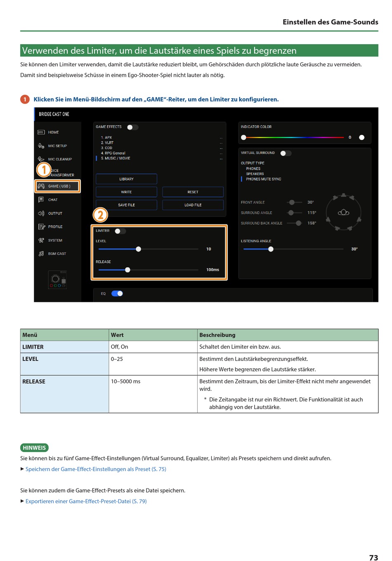Screen dimensions: 392x561
Task: Turn off the EQ switch
Action: (x=117, y=294)
